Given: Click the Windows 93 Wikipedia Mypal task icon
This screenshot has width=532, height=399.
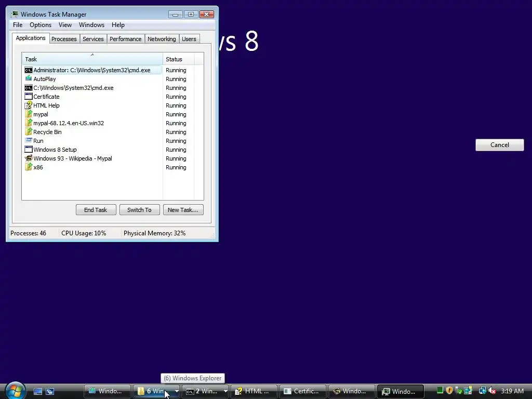Looking at the screenshot, I should (x=29, y=158).
